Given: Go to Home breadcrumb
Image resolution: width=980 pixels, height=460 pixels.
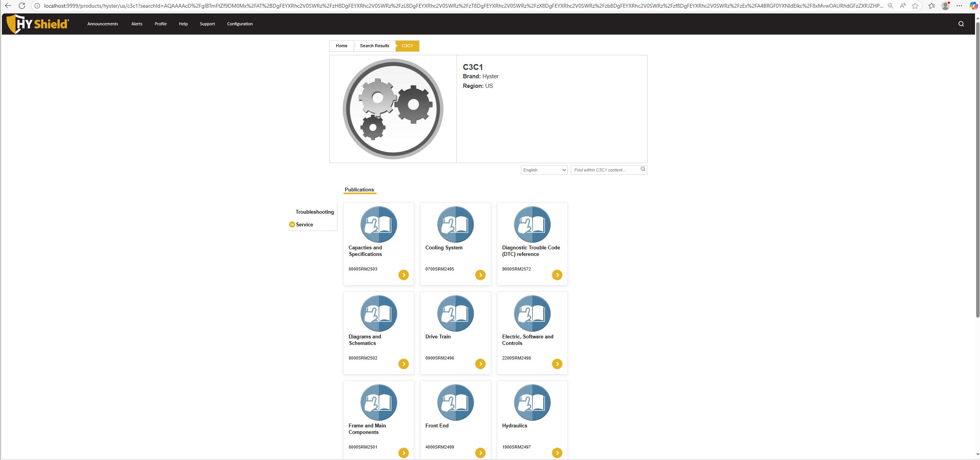Looking at the screenshot, I should click(x=341, y=46).
